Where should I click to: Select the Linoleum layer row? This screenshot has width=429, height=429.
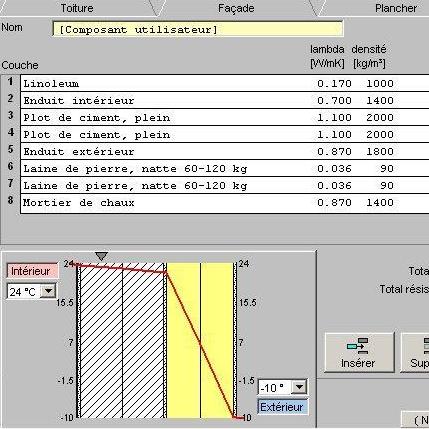coord(225,83)
